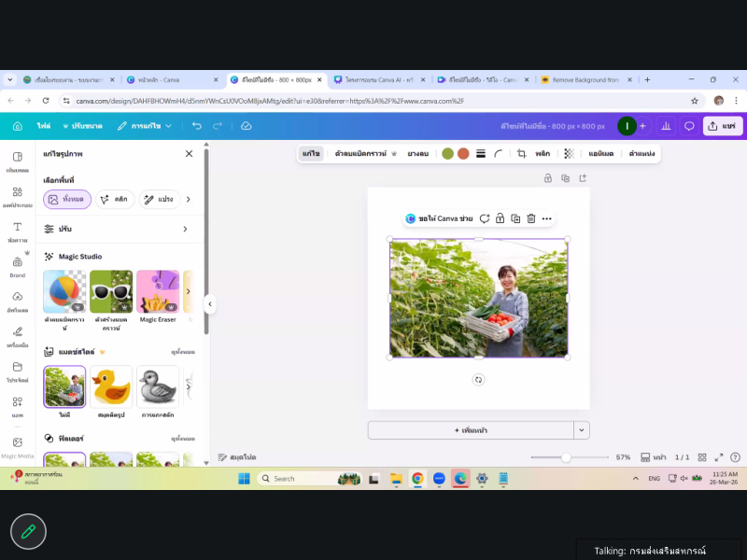Select the 'ทั้งหมด' area selection chip
Viewport: 747px width, 560px height.
[x=67, y=199]
